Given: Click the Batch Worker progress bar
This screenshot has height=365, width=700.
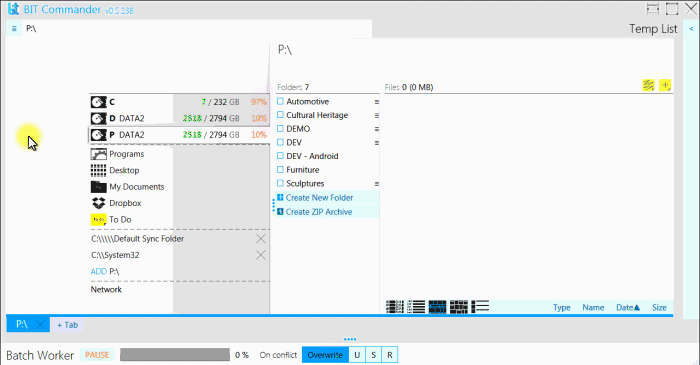Looking at the screenshot, I should (x=175, y=355).
